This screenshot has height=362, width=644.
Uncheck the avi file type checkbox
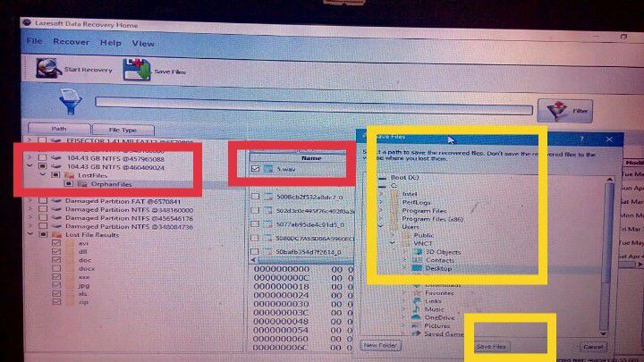point(57,242)
